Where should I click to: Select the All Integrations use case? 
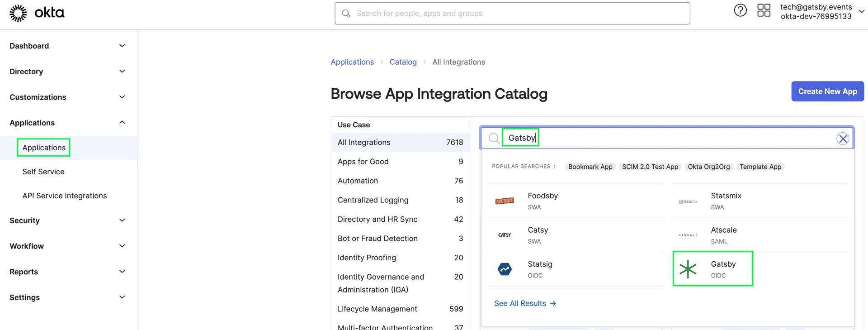coord(401,142)
